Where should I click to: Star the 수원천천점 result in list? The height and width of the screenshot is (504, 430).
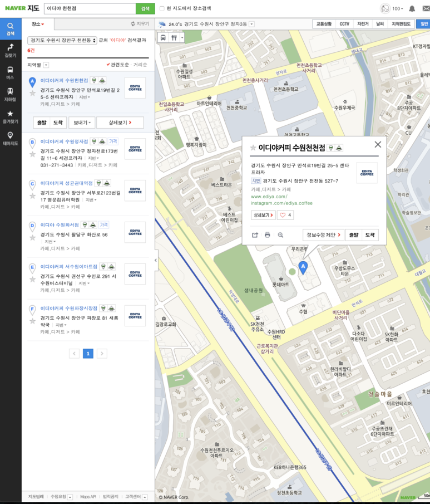coord(32,94)
